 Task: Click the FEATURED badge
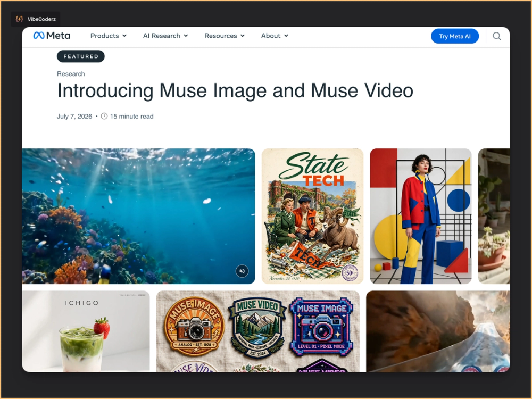pyautogui.click(x=81, y=56)
